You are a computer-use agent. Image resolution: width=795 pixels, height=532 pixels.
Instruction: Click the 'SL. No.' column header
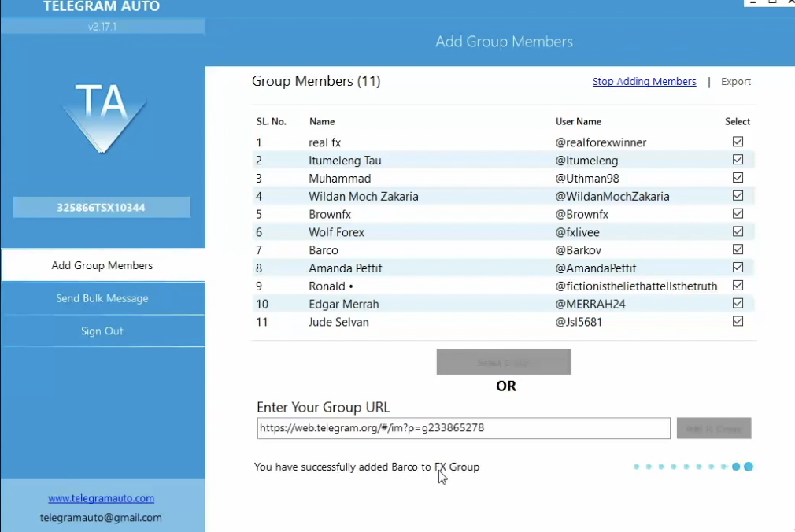272,122
